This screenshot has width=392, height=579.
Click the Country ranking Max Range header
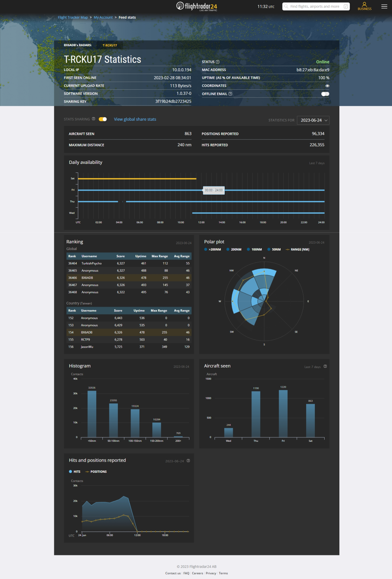[x=159, y=311]
